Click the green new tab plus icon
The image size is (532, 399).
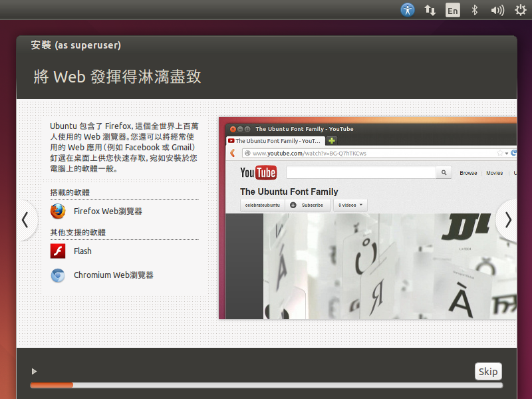(x=332, y=141)
